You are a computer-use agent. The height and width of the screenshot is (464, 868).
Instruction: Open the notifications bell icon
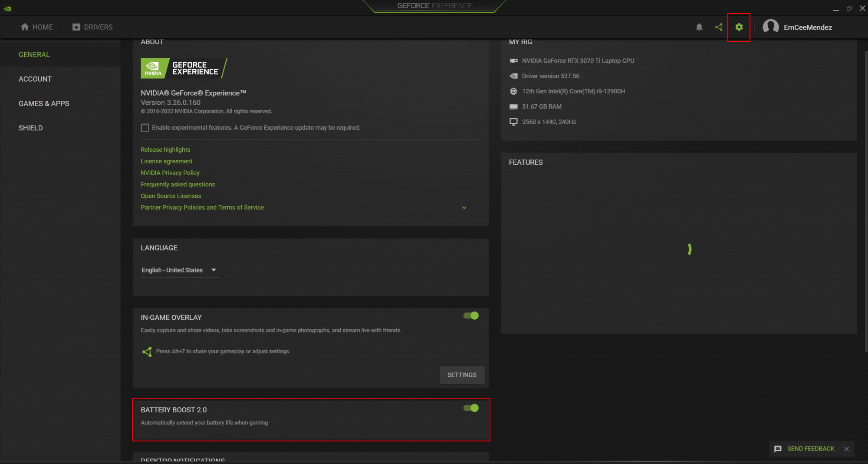click(699, 27)
